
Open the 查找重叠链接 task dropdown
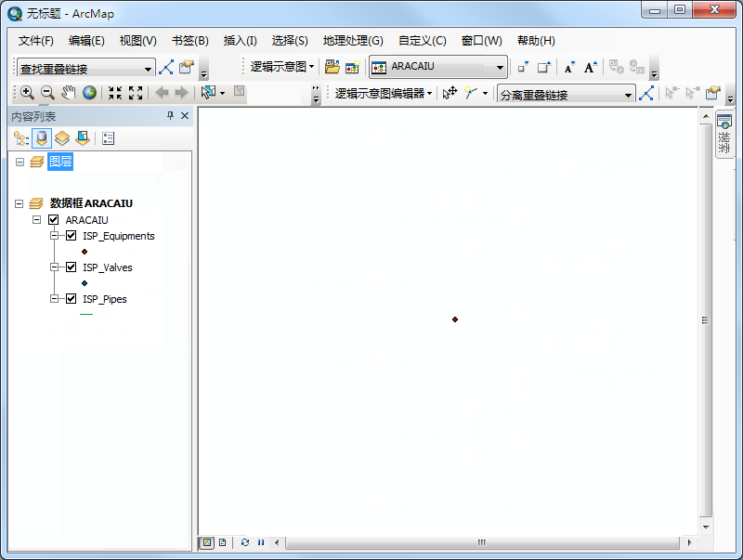click(x=148, y=69)
